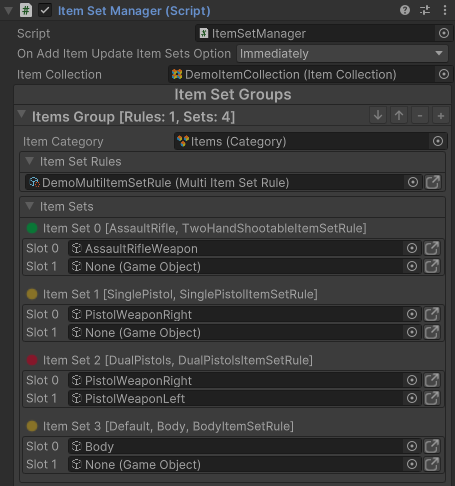Add a new group with the plus button
This screenshot has height=486, width=455.
pos(441,116)
